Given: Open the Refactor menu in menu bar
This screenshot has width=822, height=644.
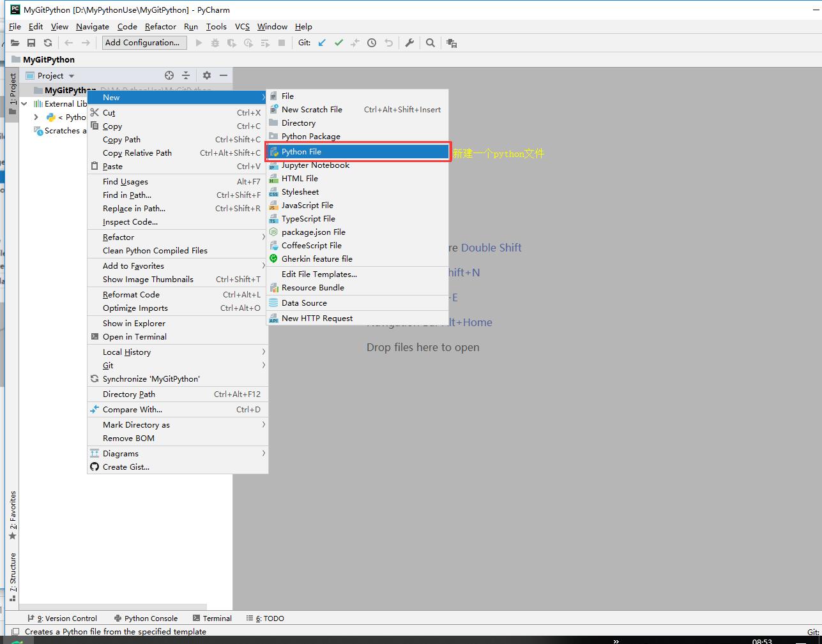Looking at the screenshot, I should tap(160, 26).
